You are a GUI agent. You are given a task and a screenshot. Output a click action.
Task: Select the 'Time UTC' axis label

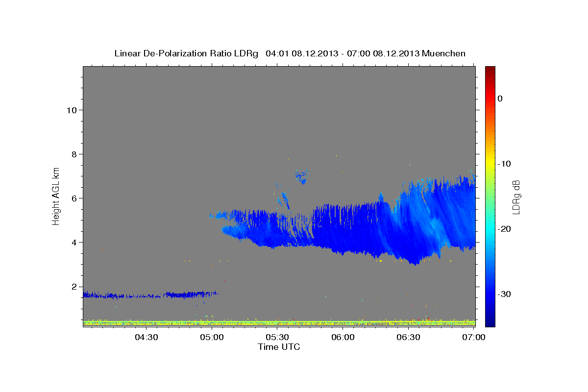[x=279, y=347]
